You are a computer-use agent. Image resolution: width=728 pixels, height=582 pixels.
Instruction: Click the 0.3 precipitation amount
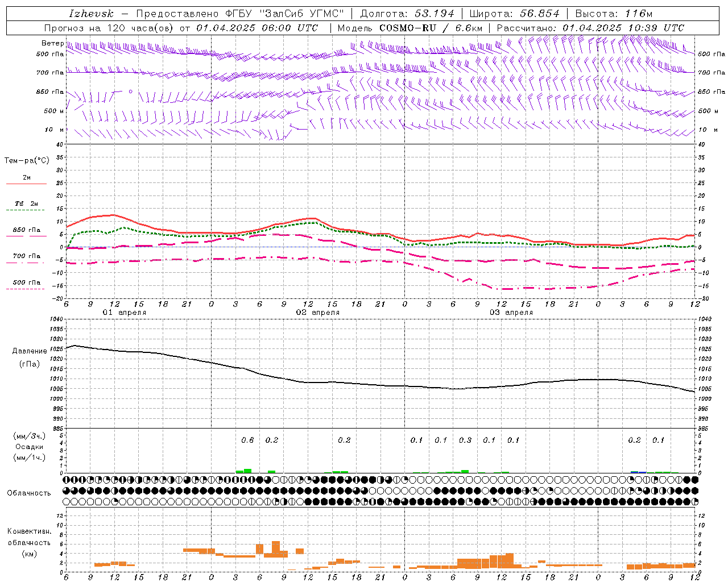[x=465, y=440]
